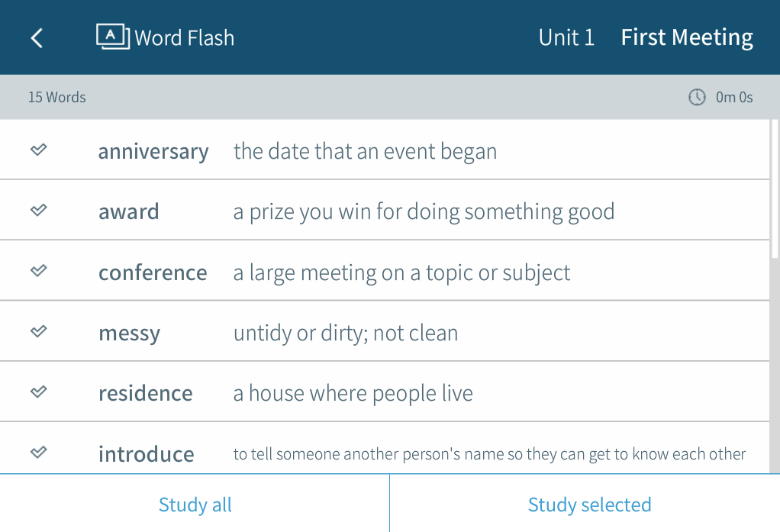Click the Word Flash flashcard icon
The width and height of the screenshot is (780, 532).
[113, 37]
